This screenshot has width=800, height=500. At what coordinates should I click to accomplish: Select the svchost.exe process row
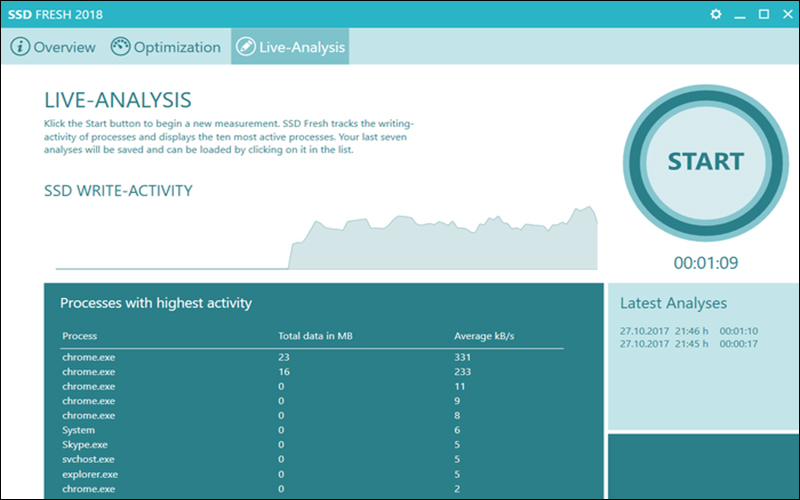point(312,459)
